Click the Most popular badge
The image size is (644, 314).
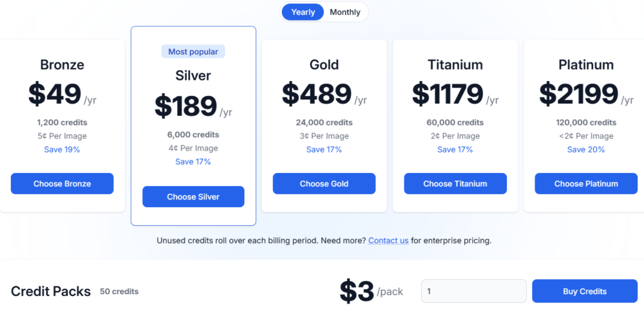click(193, 51)
